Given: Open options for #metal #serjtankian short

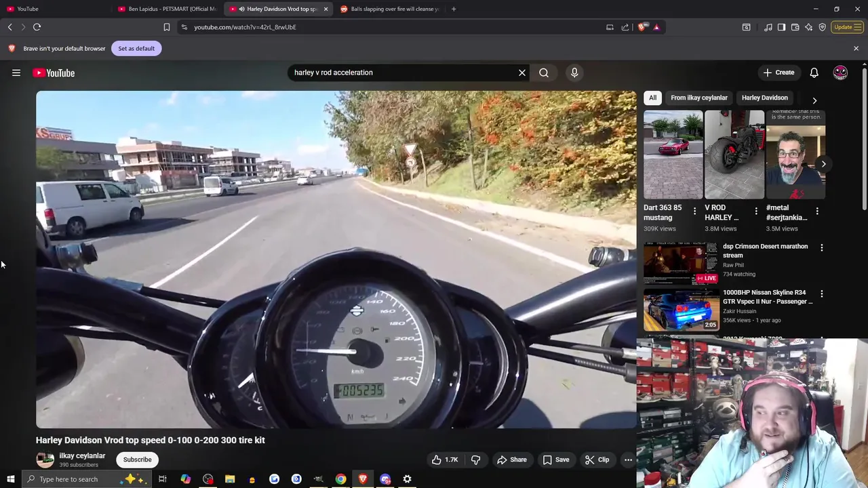Looking at the screenshot, I should coord(817,211).
